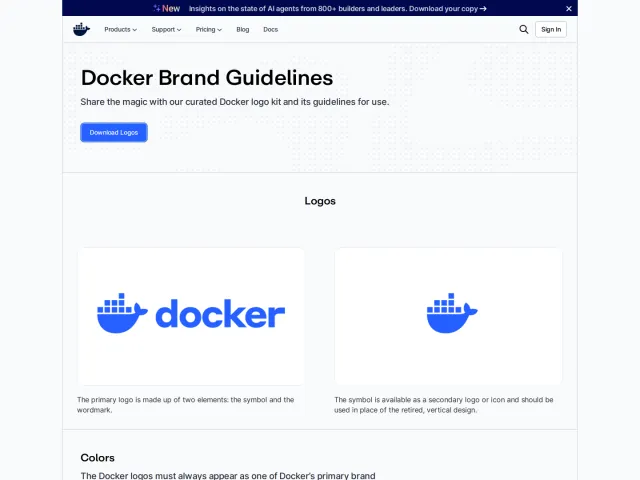This screenshot has width=640, height=480.
Task: Click the primary logo description caption
Action: [x=186, y=404]
